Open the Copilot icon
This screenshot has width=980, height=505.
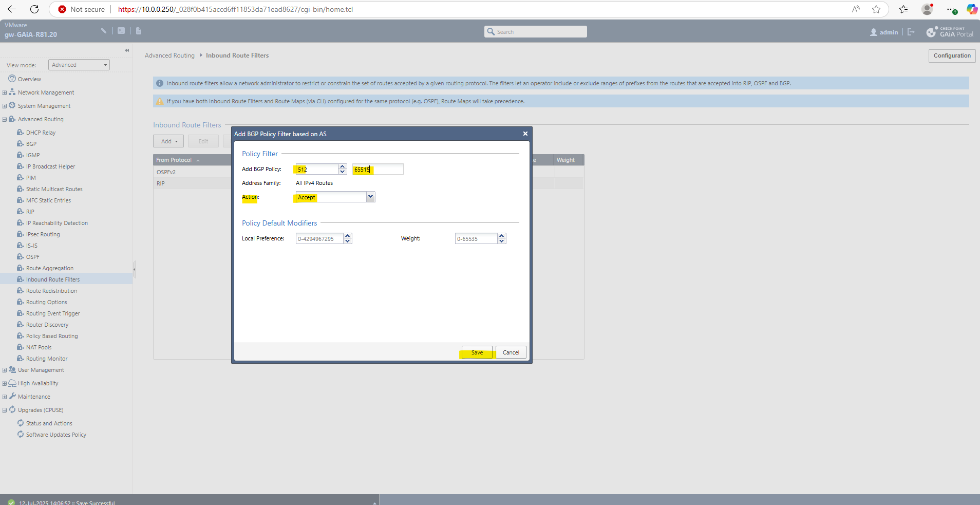pos(972,9)
